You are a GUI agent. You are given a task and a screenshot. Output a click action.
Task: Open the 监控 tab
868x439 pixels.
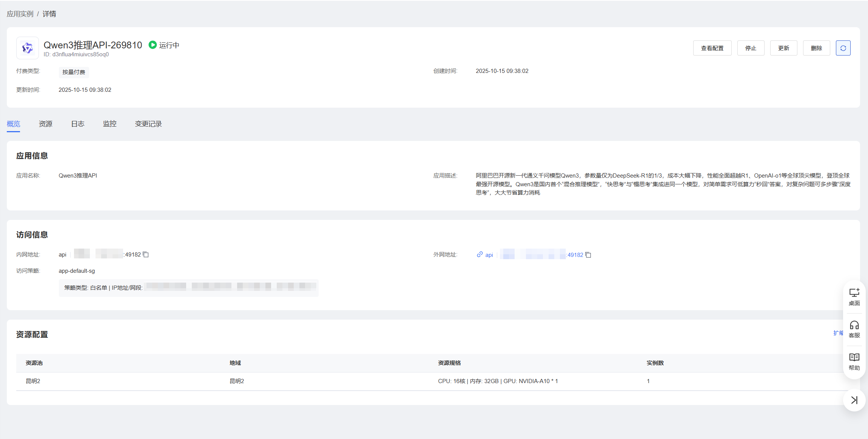pyautogui.click(x=109, y=124)
